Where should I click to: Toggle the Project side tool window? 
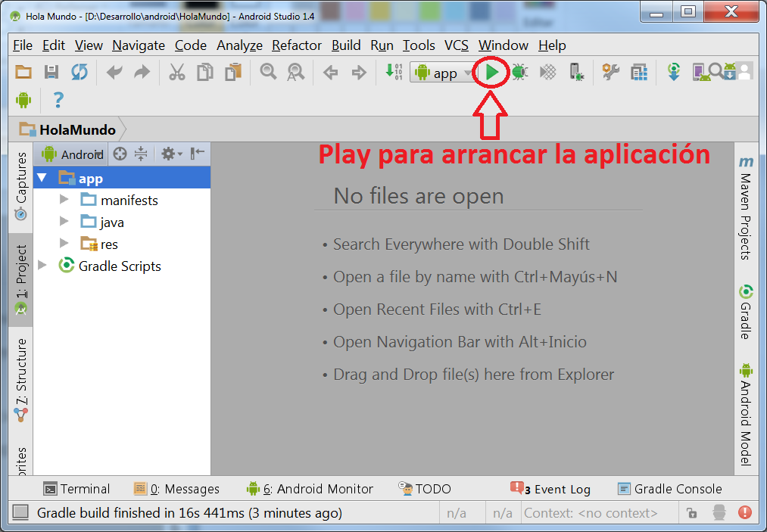(21, 278)
